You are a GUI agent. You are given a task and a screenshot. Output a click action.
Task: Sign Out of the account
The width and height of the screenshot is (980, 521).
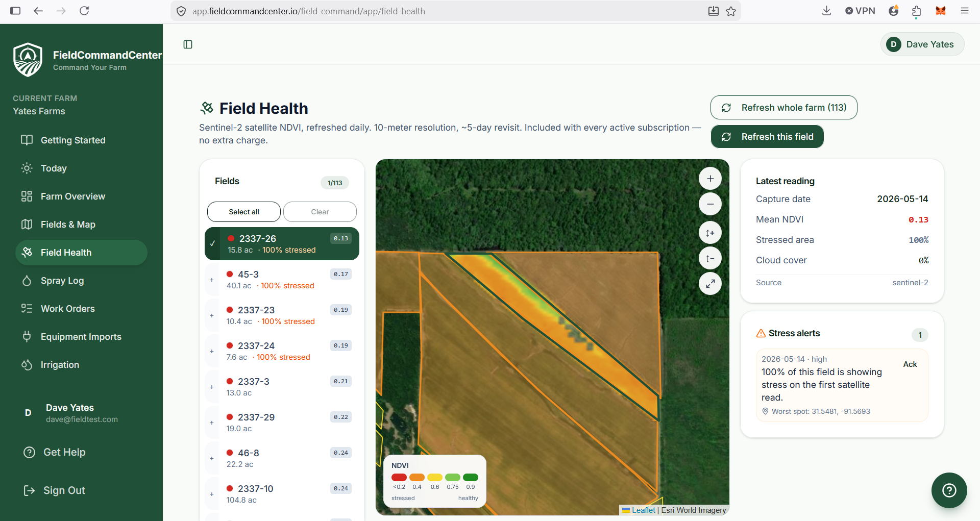(55, 490)
